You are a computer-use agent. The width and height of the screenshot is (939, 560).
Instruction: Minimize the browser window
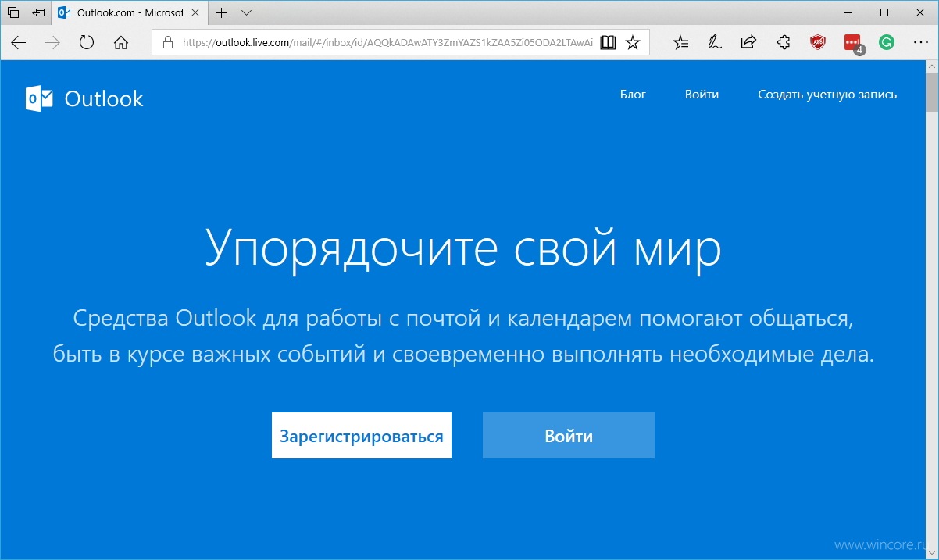[x=848, y=12]
